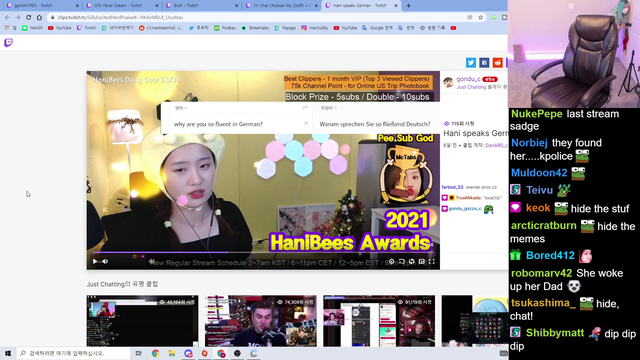Viewport: 640px width, 360px height.
Task: Open the Papago bookmark
Action: click(285, 28)
